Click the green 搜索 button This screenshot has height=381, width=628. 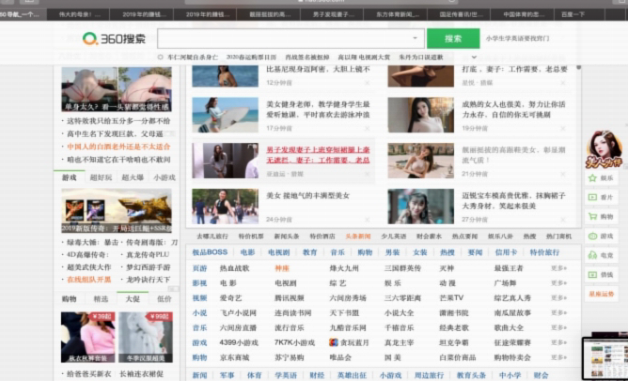(453, 38)
